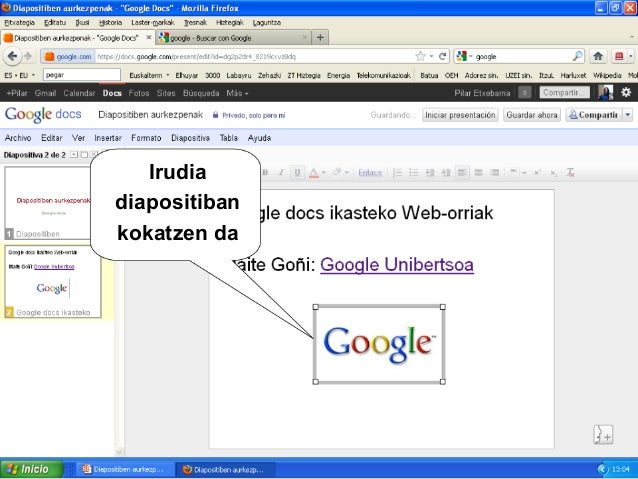Insert a numbered list
The image size is (638, 479).
pos(398,173)
